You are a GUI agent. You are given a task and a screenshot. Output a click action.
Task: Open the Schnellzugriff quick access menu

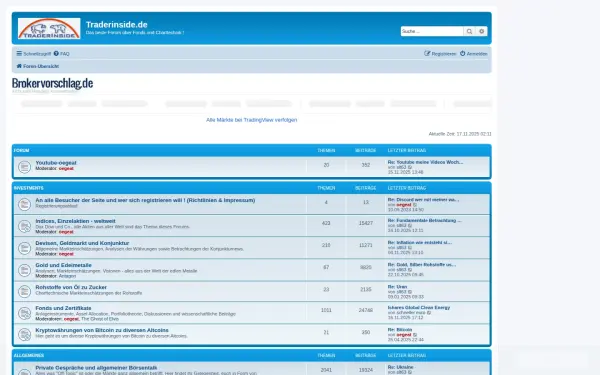(x=34, y=54)
